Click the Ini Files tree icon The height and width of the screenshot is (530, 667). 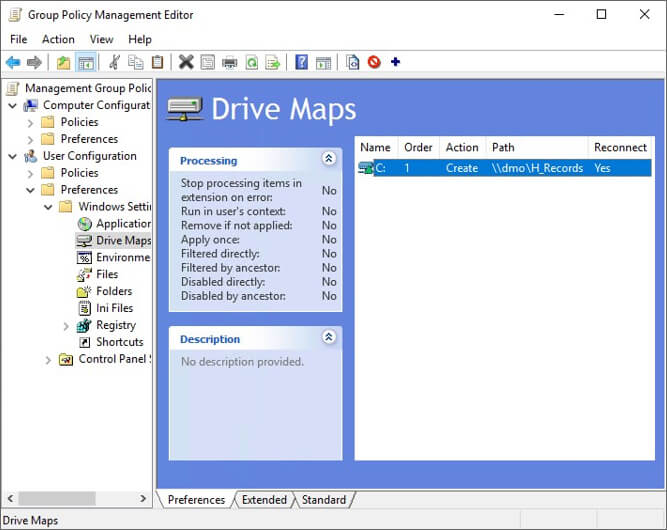pos(85,308)
